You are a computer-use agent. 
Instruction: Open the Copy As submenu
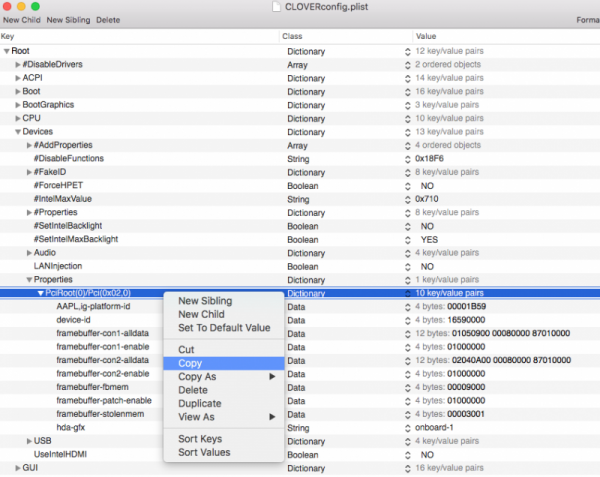[224, 377]
